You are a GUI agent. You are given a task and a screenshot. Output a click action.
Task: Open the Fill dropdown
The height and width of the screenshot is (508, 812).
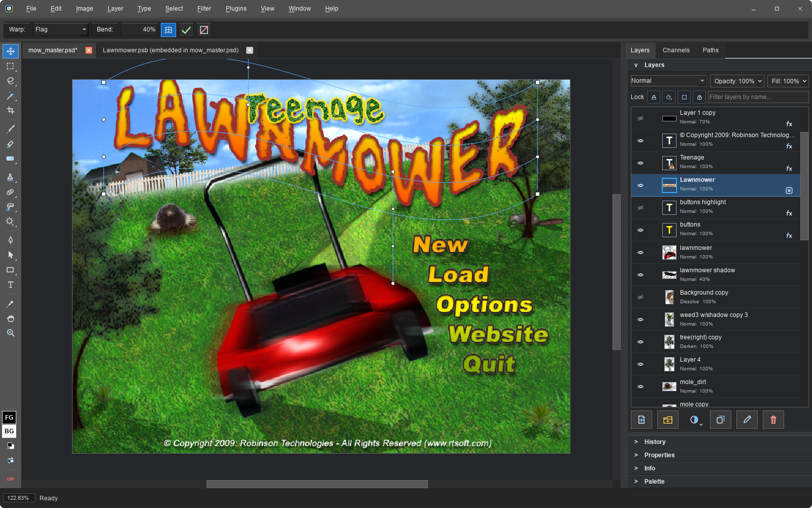pyautogui.click(x=788, y=81)
